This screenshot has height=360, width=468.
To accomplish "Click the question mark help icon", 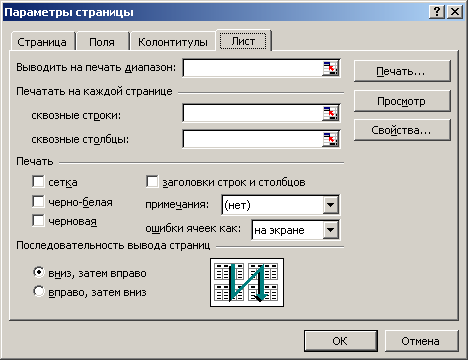I will click(x=437, y=12).
